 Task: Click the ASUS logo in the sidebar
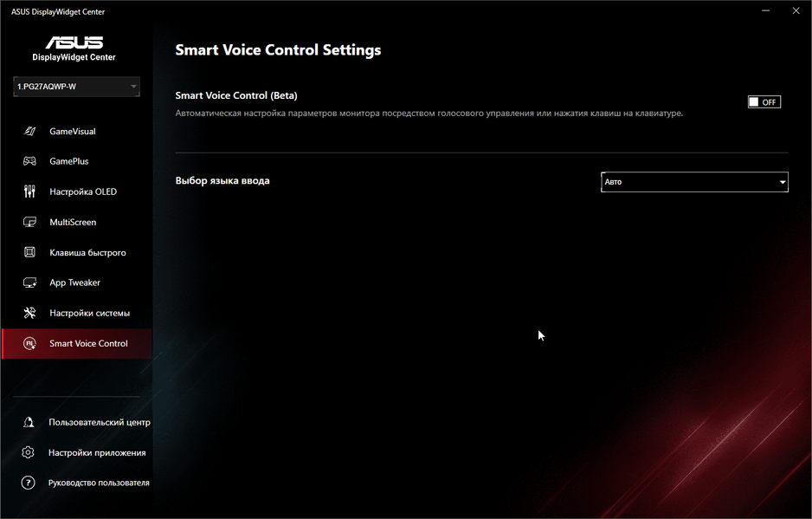(x=74, y=42)
